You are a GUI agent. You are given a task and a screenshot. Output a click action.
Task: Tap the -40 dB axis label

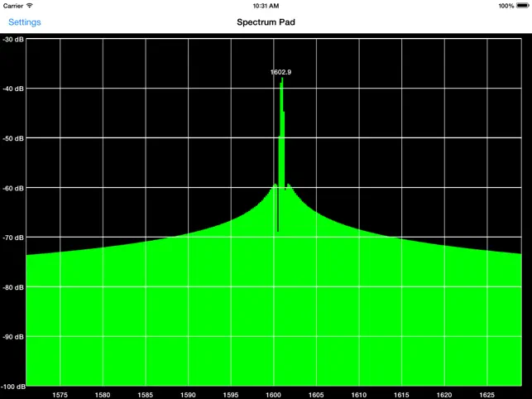pyautogui.click(x=13, y=89)
